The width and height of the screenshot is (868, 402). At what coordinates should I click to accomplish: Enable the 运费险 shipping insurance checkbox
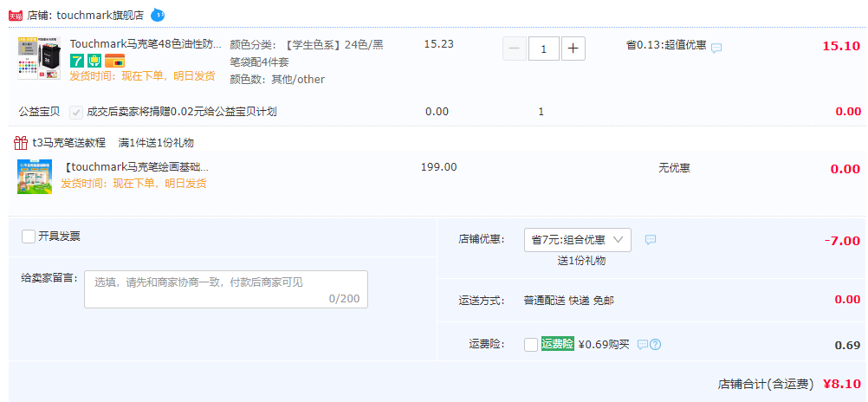[x=531, y=345]
